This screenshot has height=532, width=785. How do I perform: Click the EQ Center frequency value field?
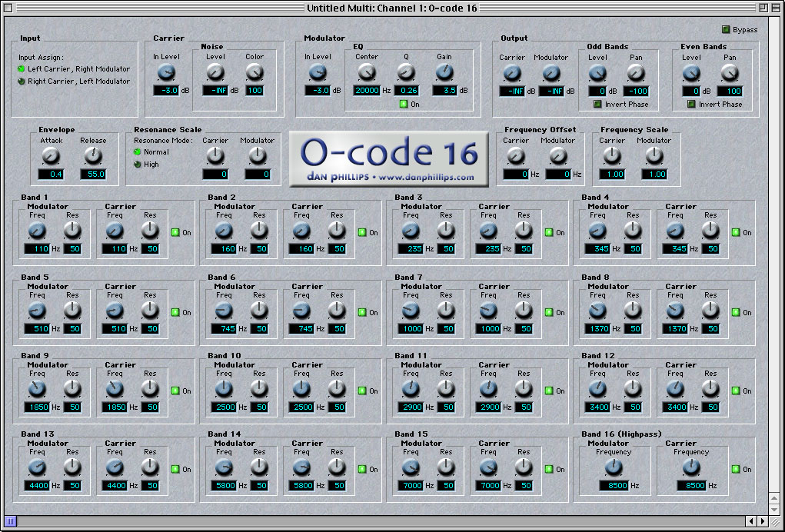point(367,91)
